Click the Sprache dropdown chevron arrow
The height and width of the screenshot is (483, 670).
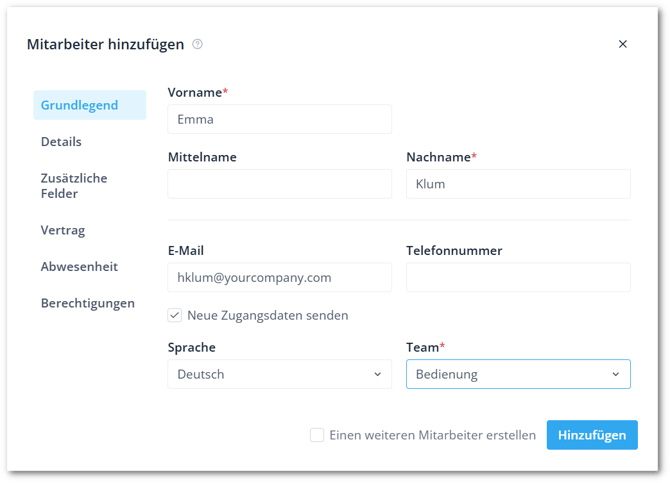click(377, 374)
